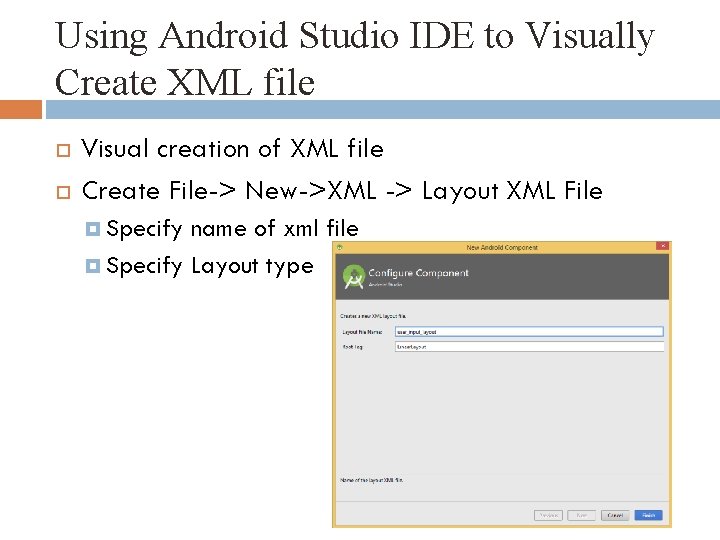Image resolution: width=720 pixels, height=540 pixels.
Task: Click the 'New Android Component' title text
Action: coord(502,247)
